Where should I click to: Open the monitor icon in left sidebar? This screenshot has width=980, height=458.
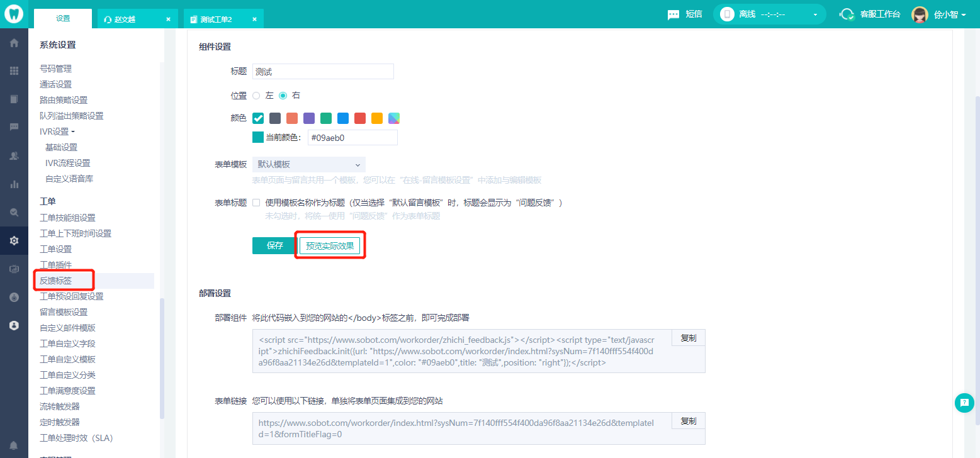coord(14,269)
